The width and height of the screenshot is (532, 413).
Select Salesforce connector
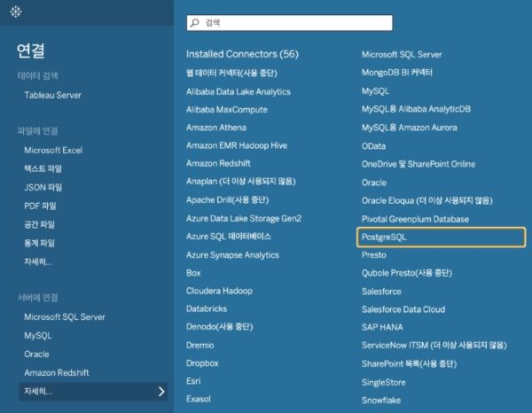click(381, 292)
